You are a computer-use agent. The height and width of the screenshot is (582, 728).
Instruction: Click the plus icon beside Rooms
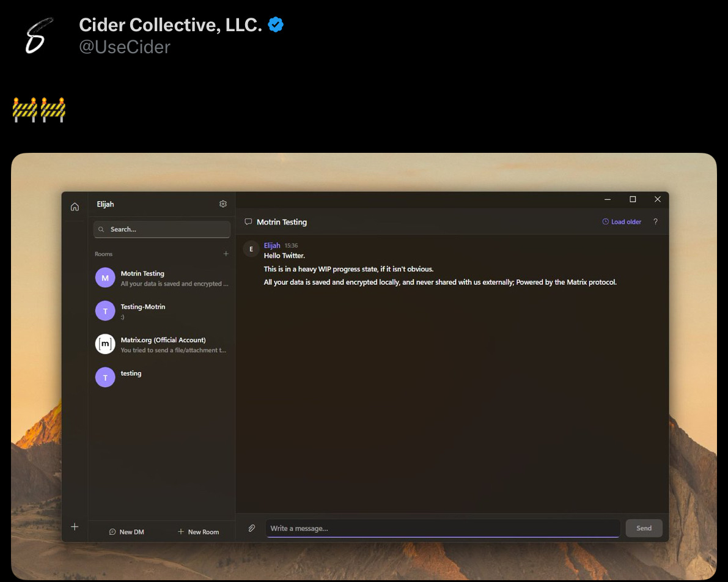point(226,254)
